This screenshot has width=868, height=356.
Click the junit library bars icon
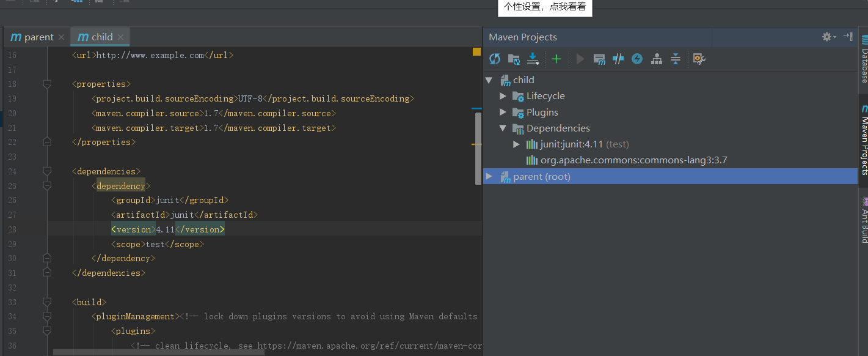[x=532, y=144]
